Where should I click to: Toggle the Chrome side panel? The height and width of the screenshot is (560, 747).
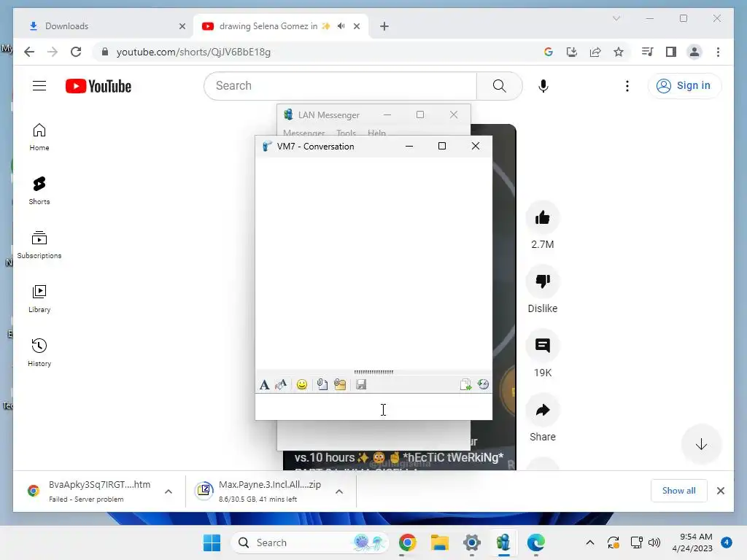(x=671, y=52)
